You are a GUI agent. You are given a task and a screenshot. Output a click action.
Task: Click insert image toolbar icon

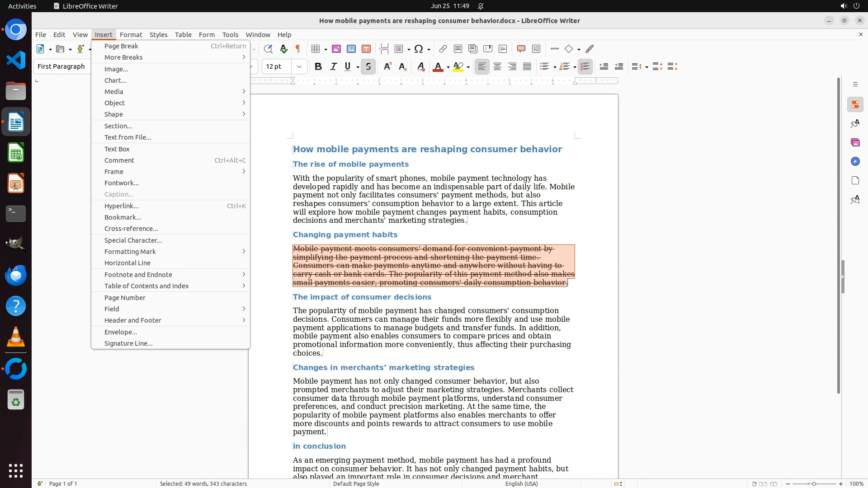click(x=336, y=49)
